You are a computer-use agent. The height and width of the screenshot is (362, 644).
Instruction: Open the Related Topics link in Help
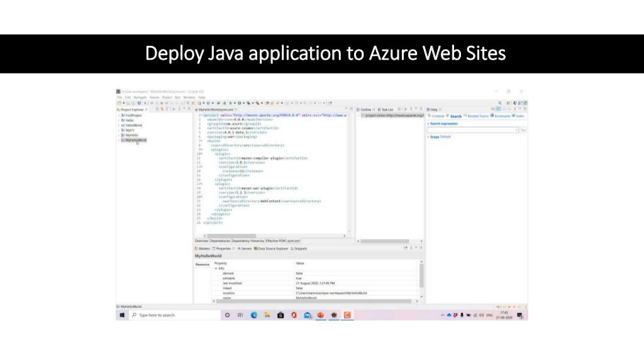478,116
